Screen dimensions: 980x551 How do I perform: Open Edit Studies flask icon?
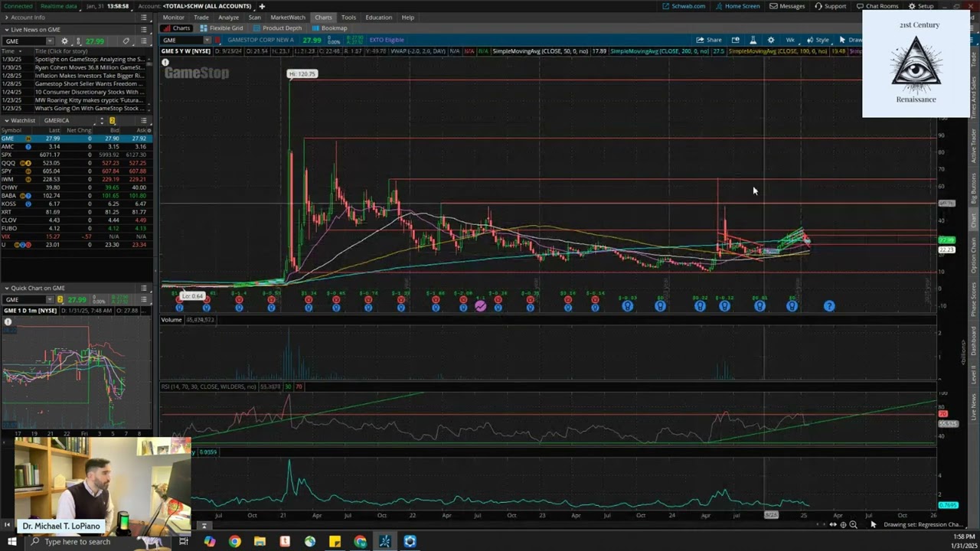[753, 40]
